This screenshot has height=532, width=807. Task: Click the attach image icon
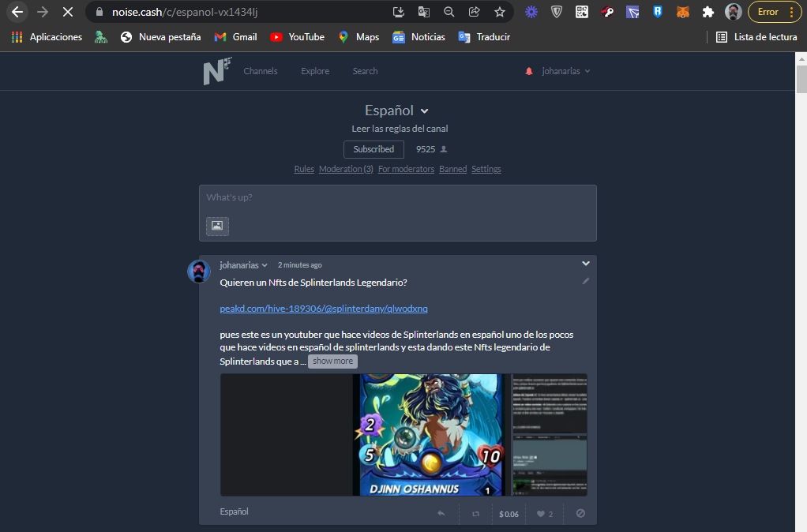tap(217, 226)
